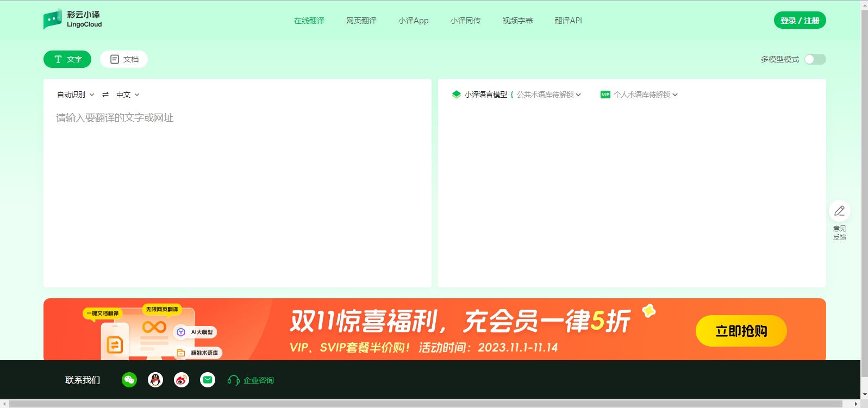The height and width of the screenshot is (408, 868).
Task: Open WeChat contact icon in footer
Action: (129, 380)
